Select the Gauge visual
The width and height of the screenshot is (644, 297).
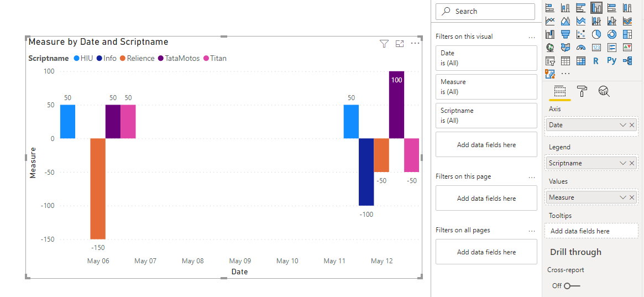(x=581, y=48)
